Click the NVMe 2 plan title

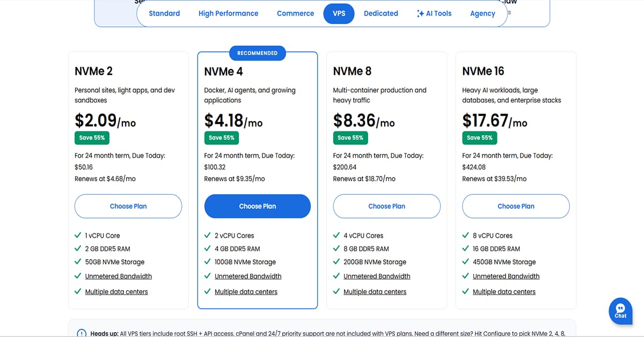click(94, 71)
